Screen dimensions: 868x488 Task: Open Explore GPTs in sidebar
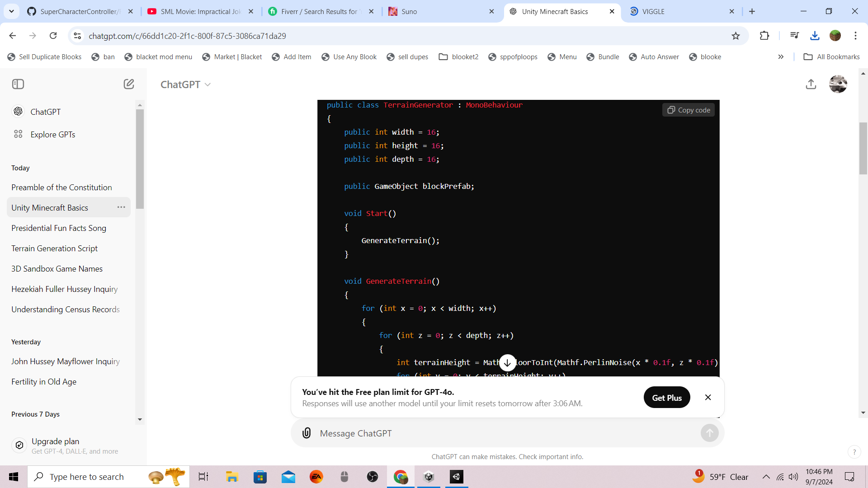[x=52, y=135]
